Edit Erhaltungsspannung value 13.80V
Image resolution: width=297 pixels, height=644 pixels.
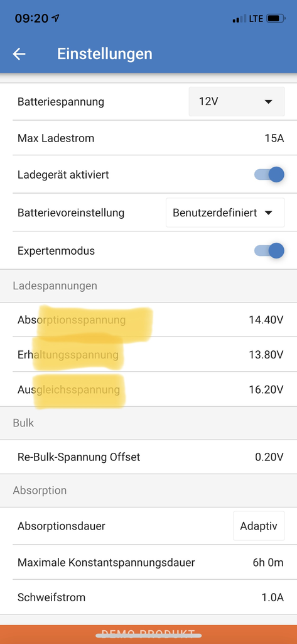tap(148, 355)
